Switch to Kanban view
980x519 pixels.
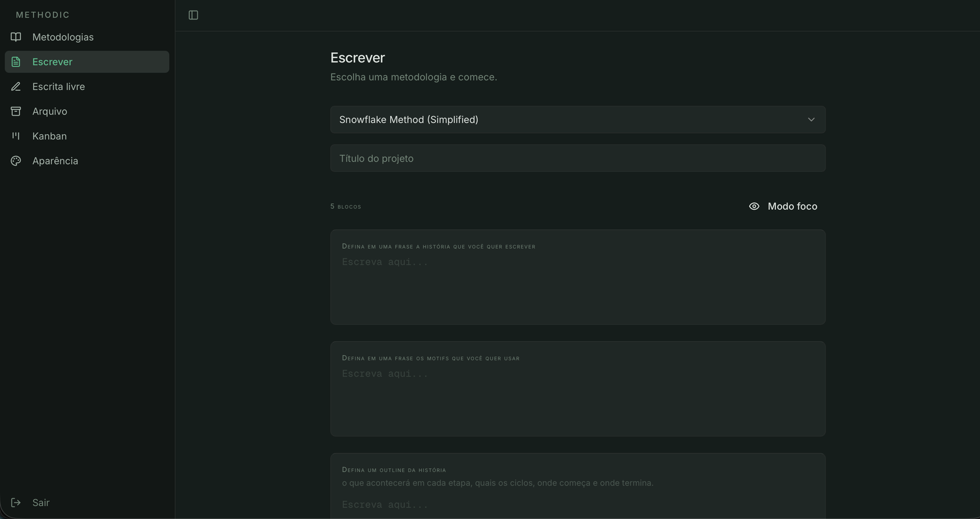pyautogui.click(x=87, y=136)
